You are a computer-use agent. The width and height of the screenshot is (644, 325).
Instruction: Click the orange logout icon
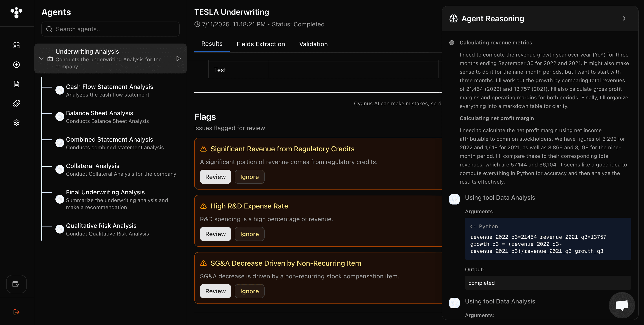16,312
